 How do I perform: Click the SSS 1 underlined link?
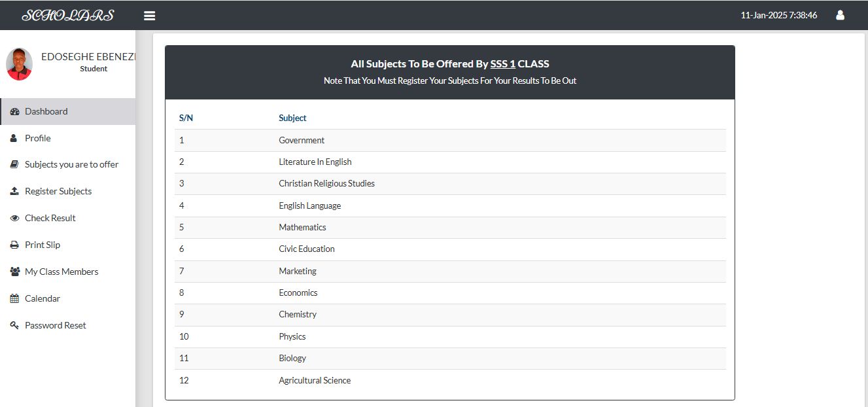point(502,64)
